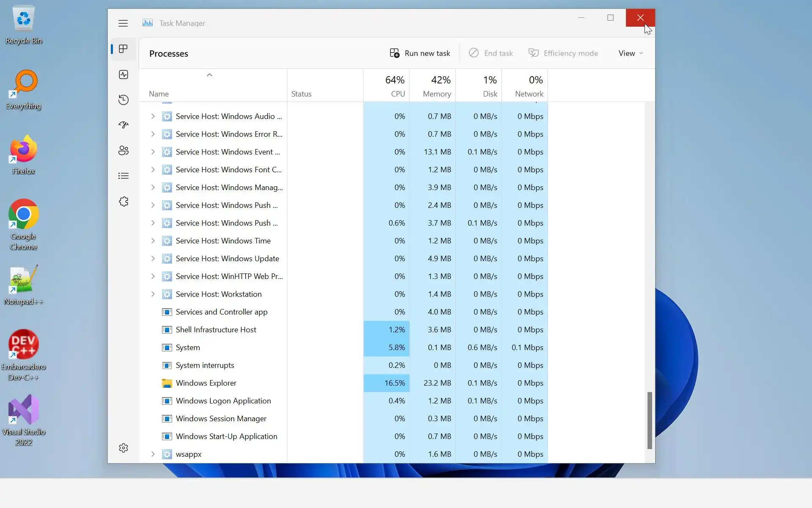Image resolution: width=812 pixels, height=508 pixels.
Task: Open App history from sidebar
Action: click(123, 100)
